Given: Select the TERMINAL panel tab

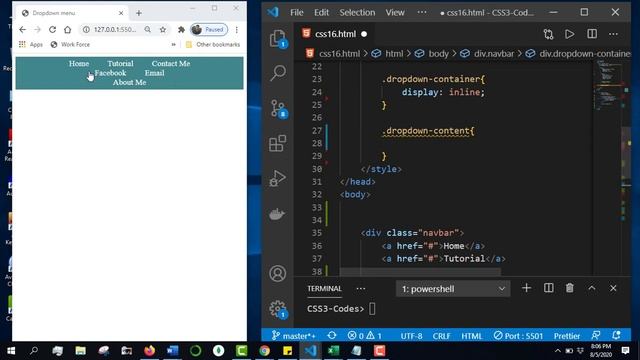Looking at the screenshot, I should coord(324,289).
